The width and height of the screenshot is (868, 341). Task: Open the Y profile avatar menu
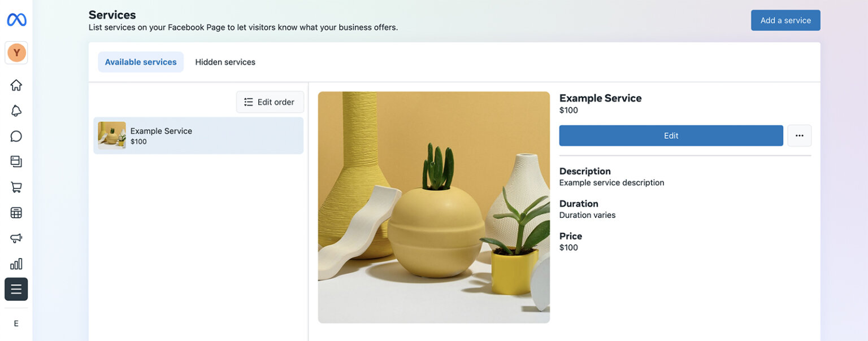pyautogui.click(x=16, y=52)
